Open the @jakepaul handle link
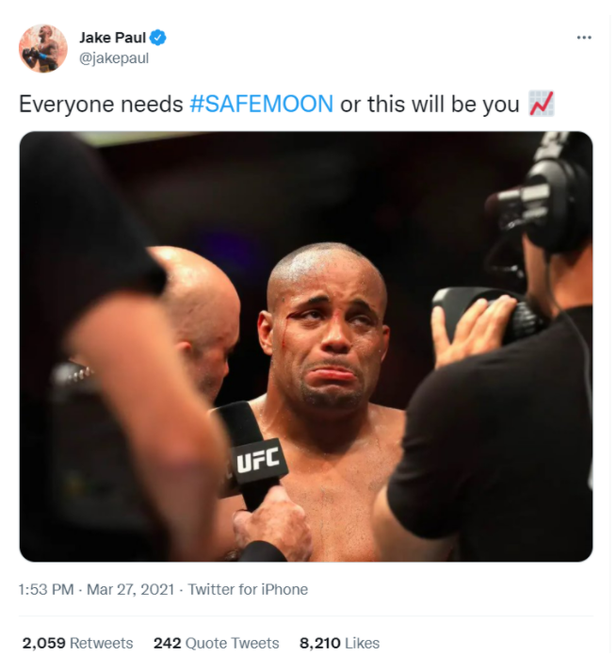 (114, 58)
